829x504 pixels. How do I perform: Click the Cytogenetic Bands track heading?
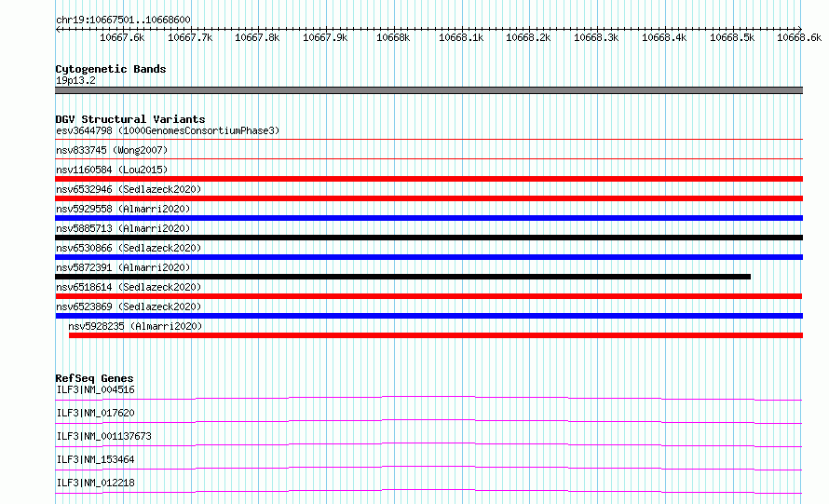pyautogui.click(x=111, y=69)
